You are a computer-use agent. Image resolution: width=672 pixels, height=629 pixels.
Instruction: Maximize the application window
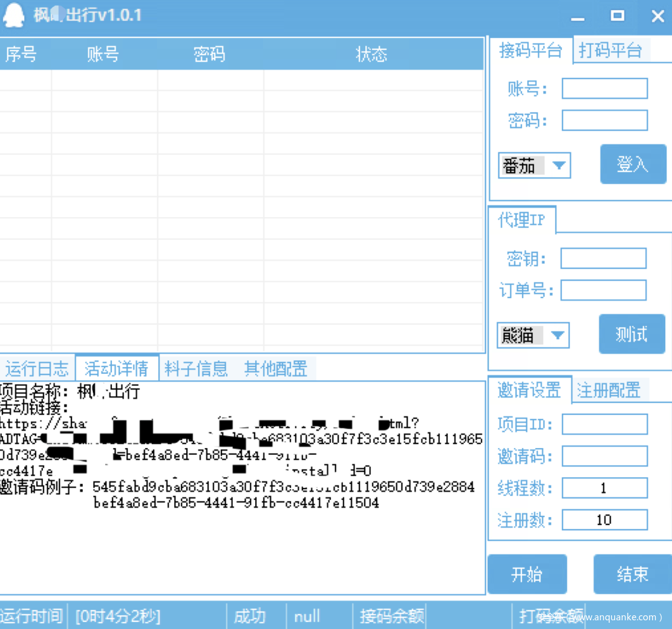pos(617,16)
